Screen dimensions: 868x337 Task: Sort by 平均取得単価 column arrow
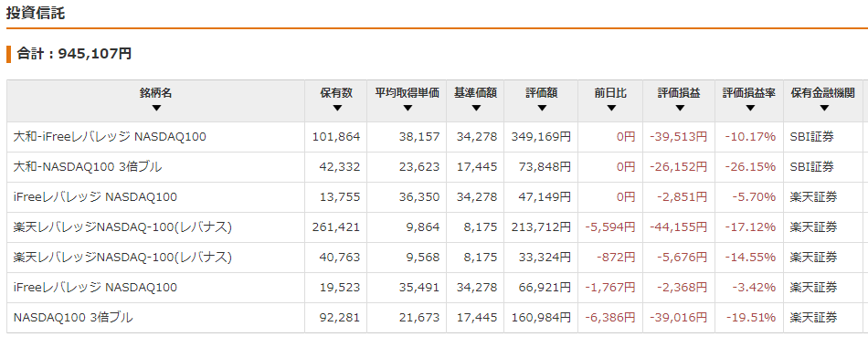click(408, 109)
